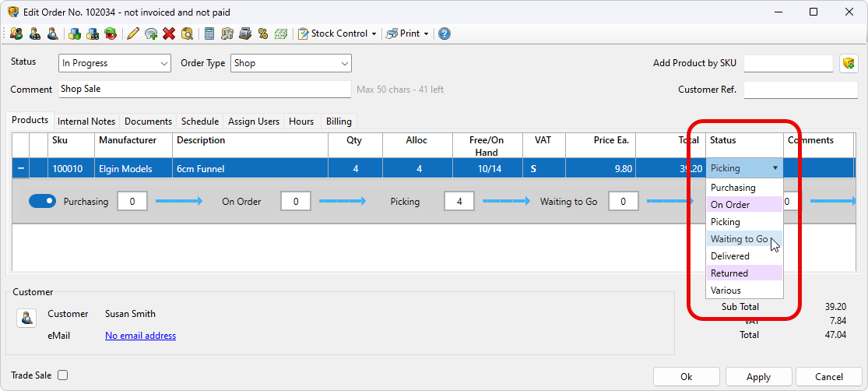Image resolution: width=868 pixels, height=391 pixels.
Task: Click the blue help question mark icon
Action: (x=444, y=33)
